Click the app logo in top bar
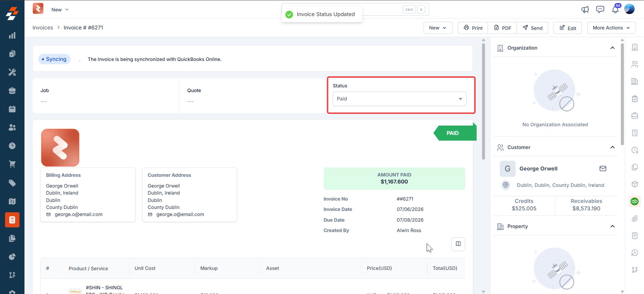644x294 pixels. (x=38, y=8)
